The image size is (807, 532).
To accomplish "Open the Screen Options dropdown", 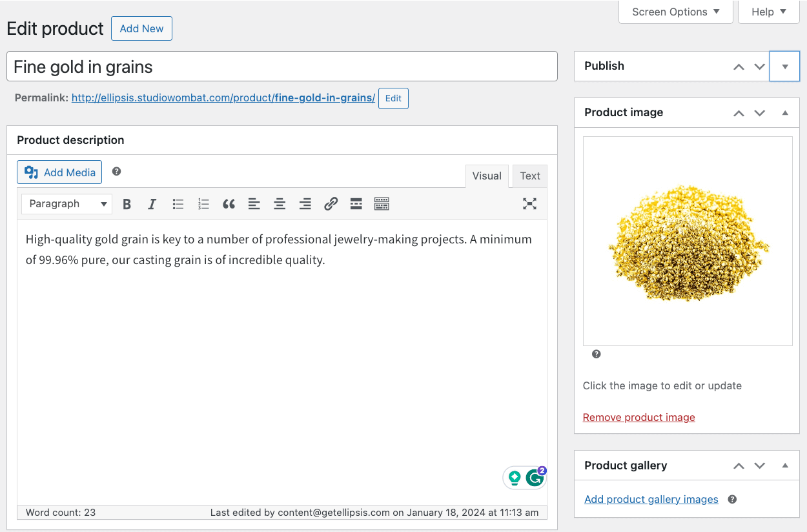I will [x=675, y=12].
